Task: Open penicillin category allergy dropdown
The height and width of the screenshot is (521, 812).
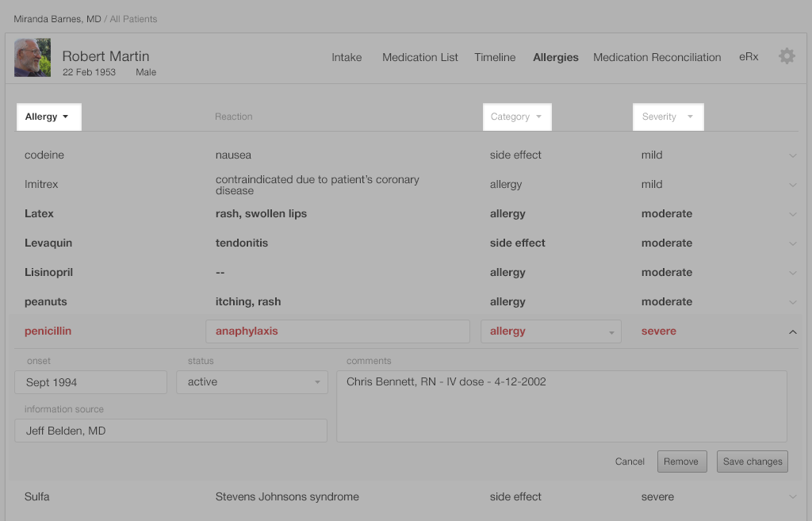Action: 550,331
